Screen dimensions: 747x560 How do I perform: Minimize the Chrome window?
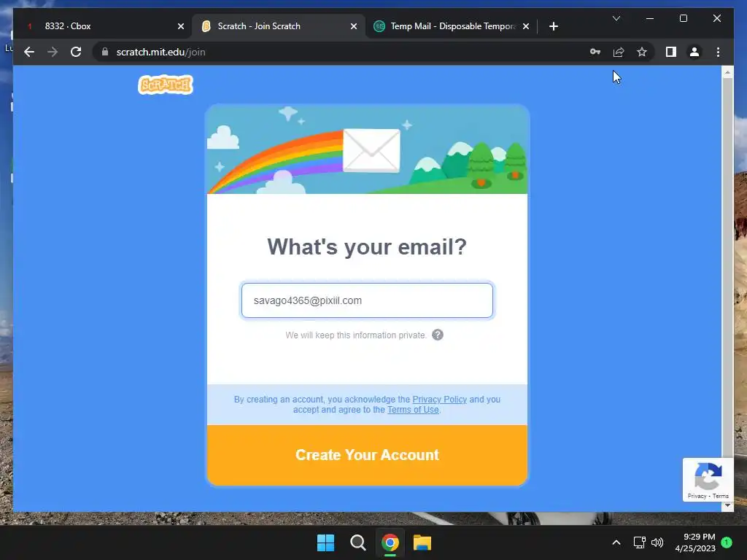pos(650,18)
